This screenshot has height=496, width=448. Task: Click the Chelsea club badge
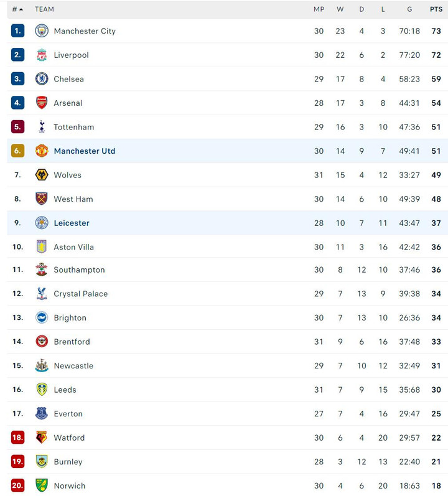(x=42, y=79)
